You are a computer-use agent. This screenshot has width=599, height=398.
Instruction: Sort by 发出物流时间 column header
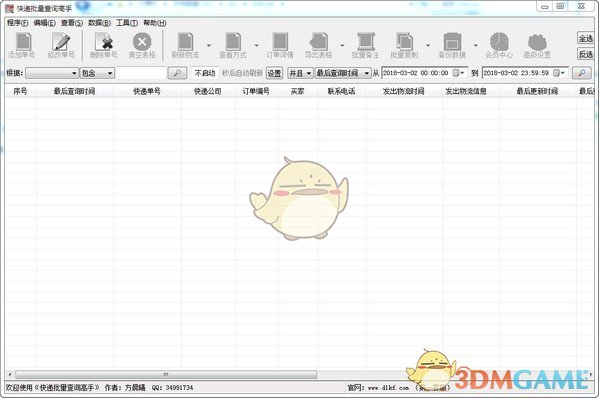point(404,91)
